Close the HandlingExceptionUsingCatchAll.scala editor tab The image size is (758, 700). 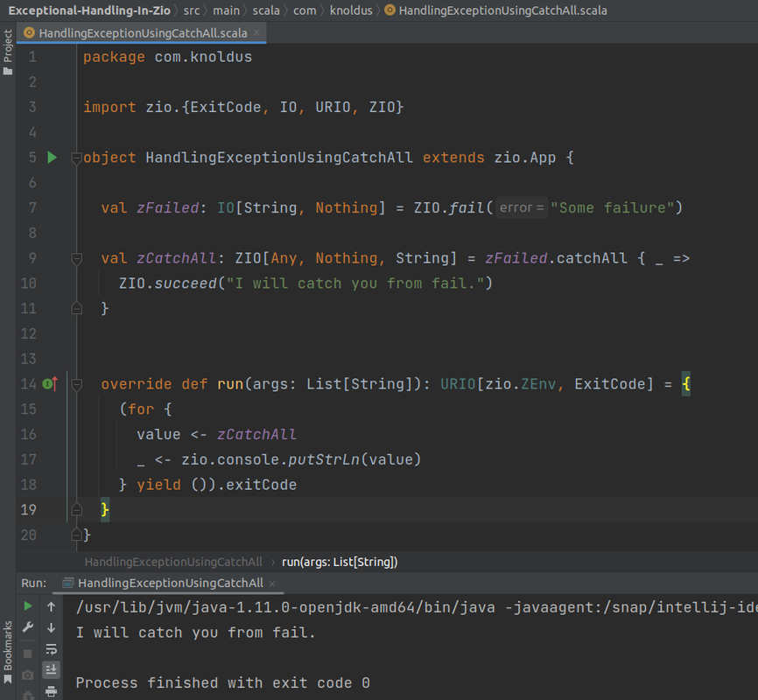256,33
